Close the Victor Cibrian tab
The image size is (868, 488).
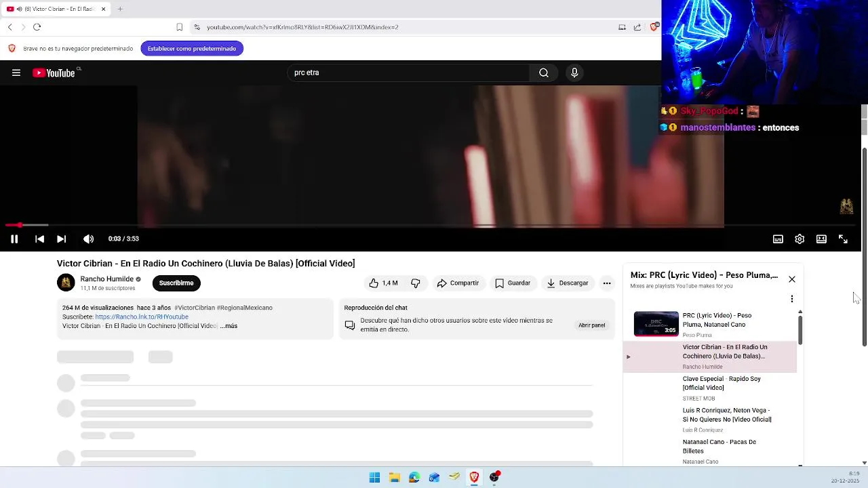coord(103,9)
